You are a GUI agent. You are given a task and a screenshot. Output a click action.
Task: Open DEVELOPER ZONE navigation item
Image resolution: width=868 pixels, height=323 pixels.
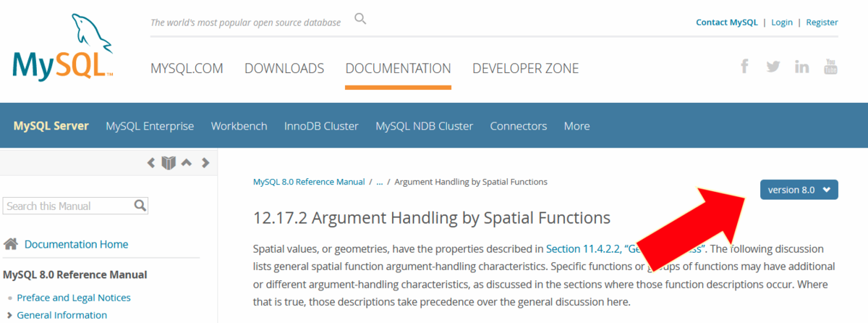coord(525,68)
